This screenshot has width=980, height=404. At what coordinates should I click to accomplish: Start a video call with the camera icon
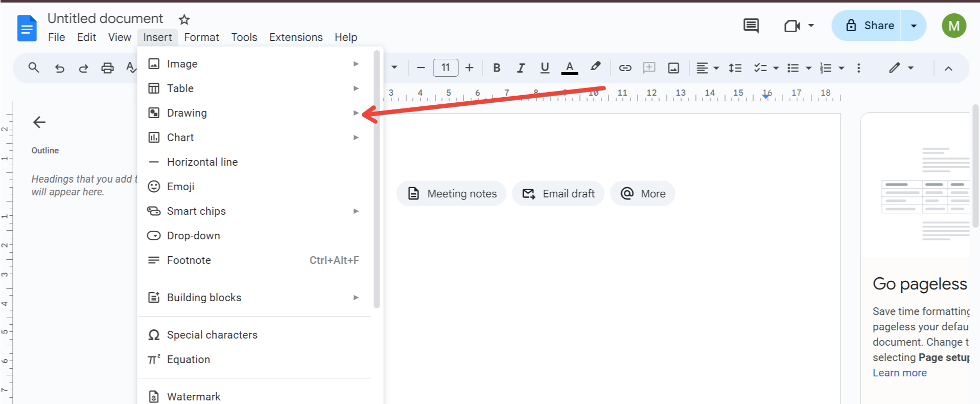[x=792, y=26]
